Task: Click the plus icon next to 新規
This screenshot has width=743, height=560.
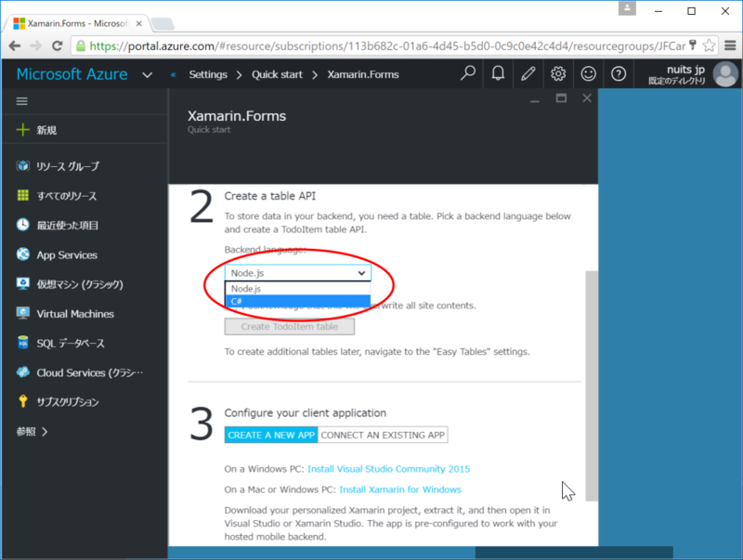Action: [22, 130]
